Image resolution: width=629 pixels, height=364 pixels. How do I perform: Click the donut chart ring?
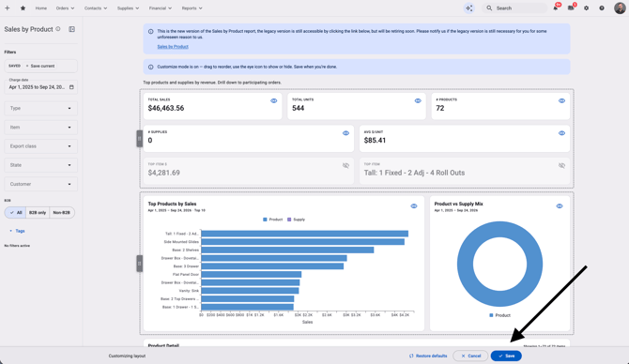click(466, 264)
